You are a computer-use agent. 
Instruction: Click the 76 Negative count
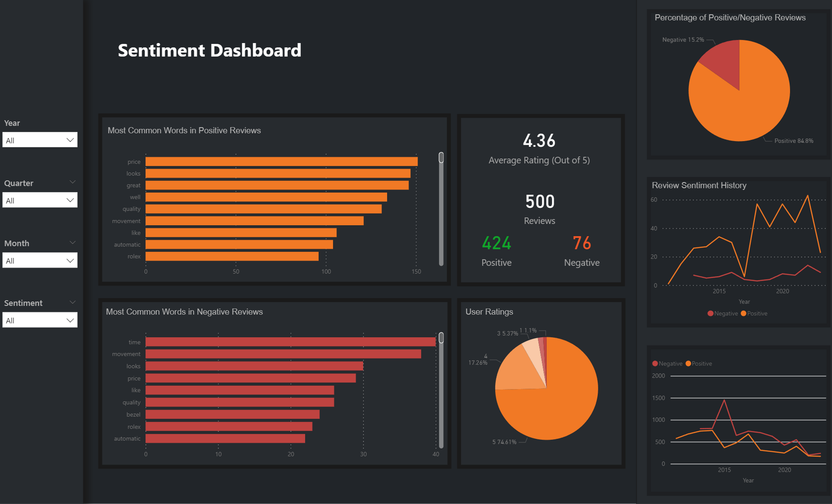point(582,243)
